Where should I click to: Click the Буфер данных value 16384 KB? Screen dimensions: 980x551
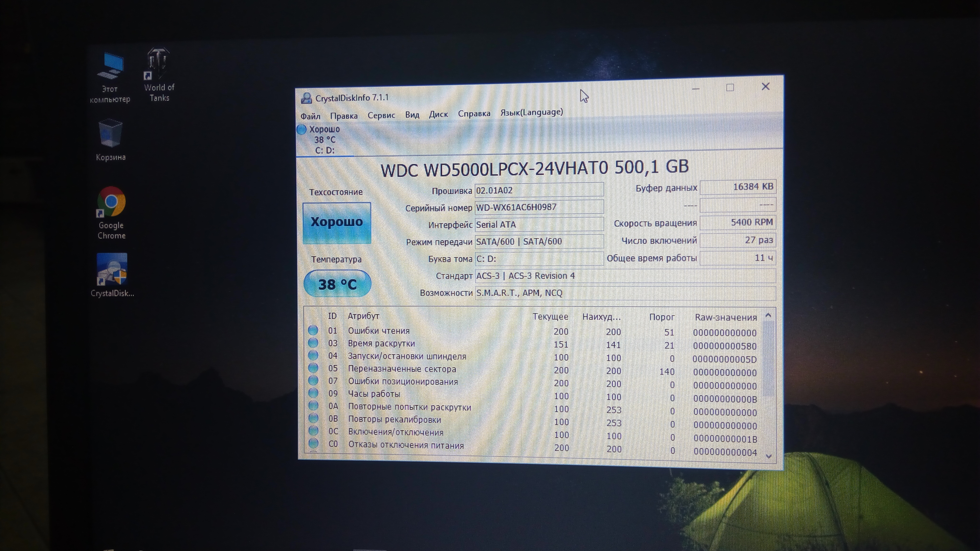(x=738, y=187)
